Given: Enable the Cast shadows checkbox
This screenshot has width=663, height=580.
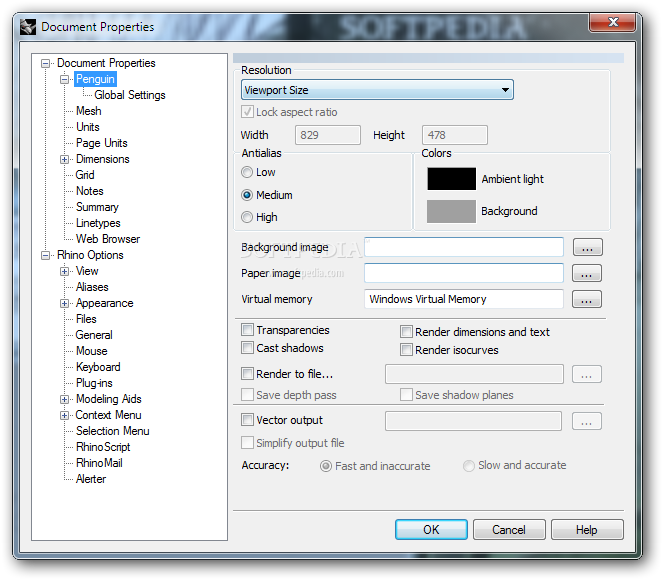Looking at the screenshot, I should click(x=247, y=348).
